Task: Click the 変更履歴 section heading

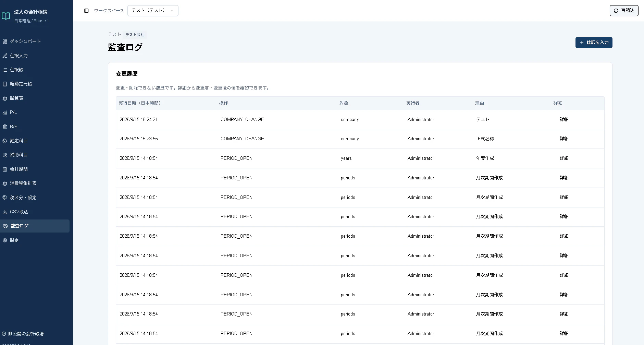Action: point(127,74)
